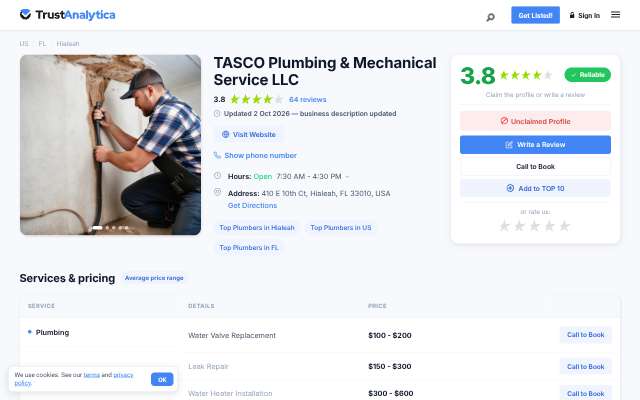Image resolution: width=640 pixels, height=400 pixels.
Task: Click the lock icon by Sign In
Action: coord(572,15)
